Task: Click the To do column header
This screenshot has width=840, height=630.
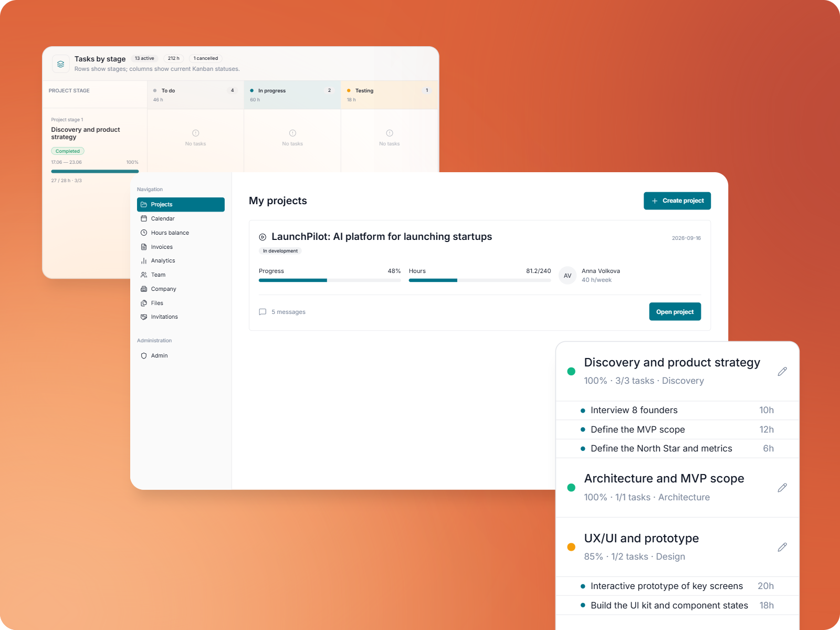Action: [x=195, y=95]
